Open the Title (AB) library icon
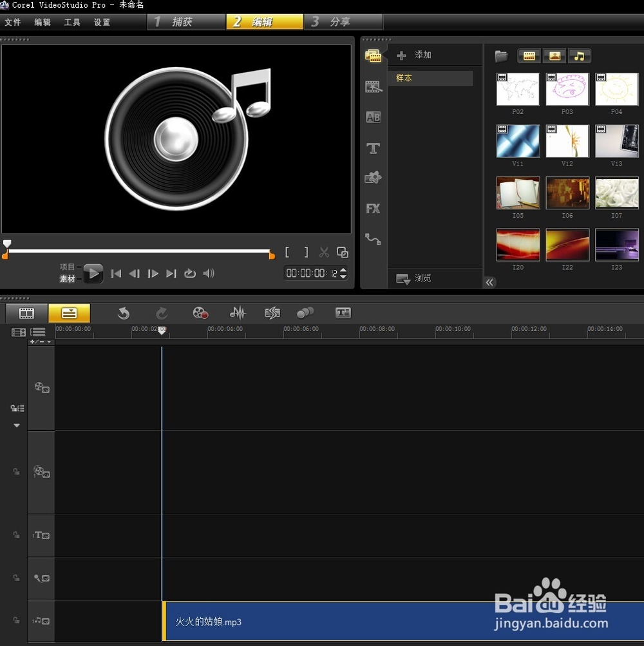The image size is (644, 646). [x=374, y=117]
